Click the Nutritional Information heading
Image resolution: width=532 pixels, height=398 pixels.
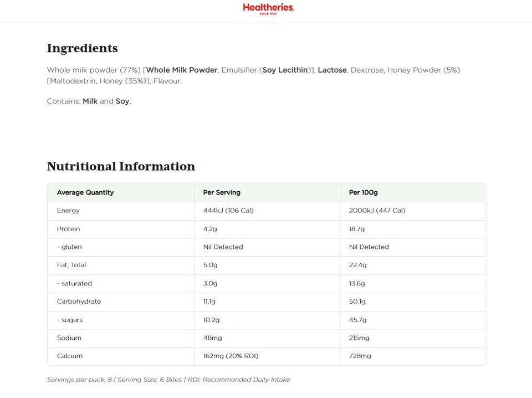click(121, 166)
